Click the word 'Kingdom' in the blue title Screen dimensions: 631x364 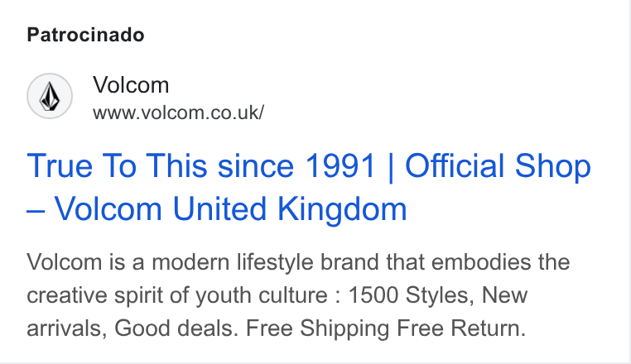tap(342, 210)
